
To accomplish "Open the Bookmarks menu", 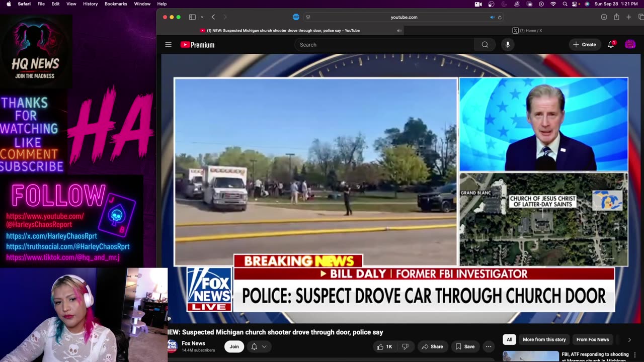I will [x=116, y=4].
